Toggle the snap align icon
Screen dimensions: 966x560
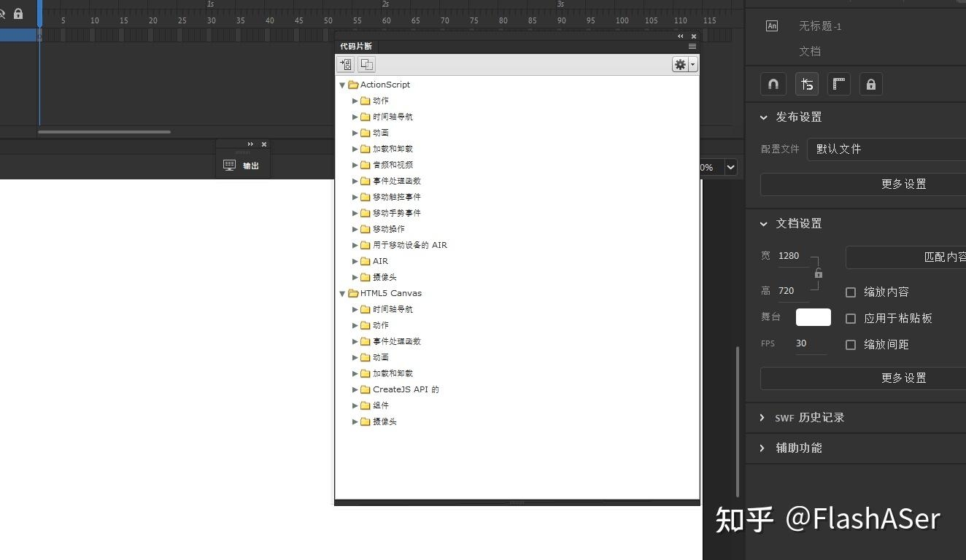[x=806, y=84]
